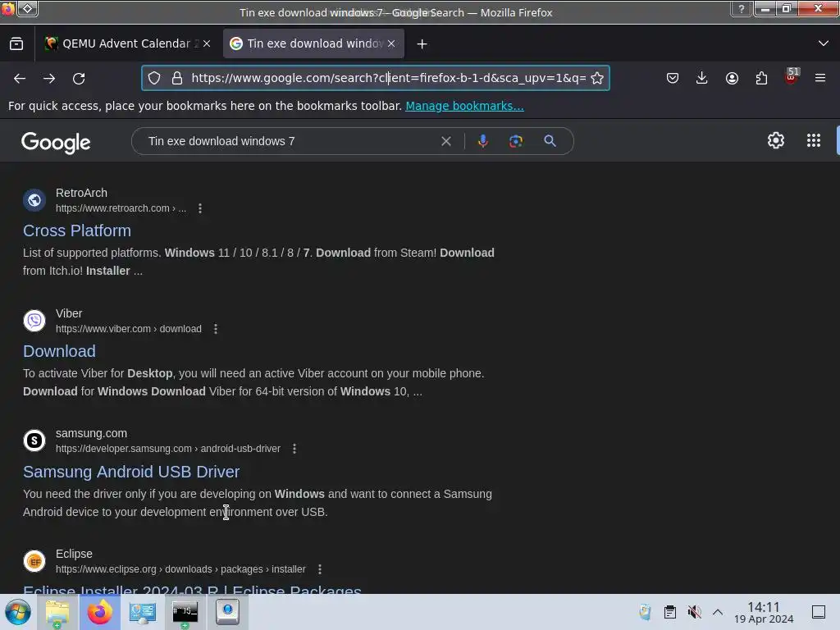Open the Firefox View tab list icon
Viewport: 840px width, 630px height.
click(x=16, y=44)
